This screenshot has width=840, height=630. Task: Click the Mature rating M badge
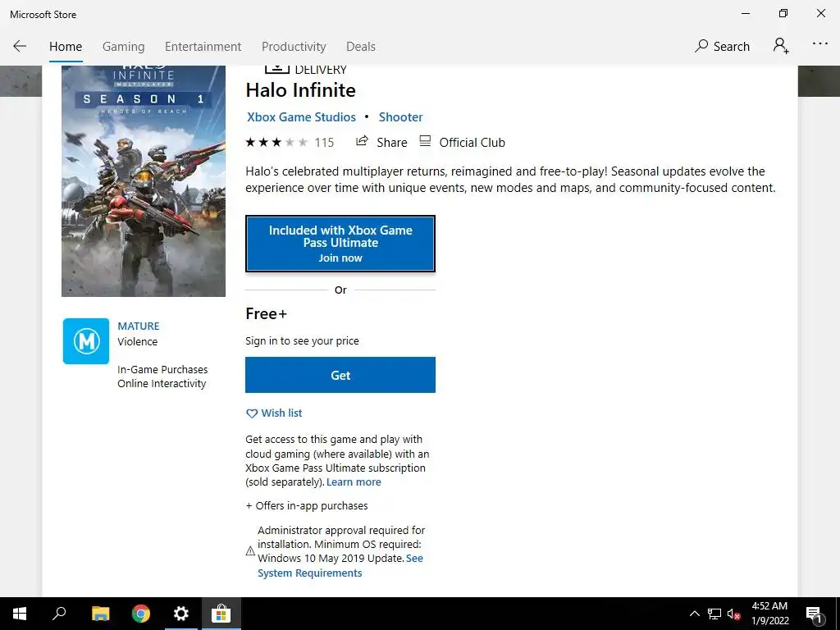[x=86, y=341]
